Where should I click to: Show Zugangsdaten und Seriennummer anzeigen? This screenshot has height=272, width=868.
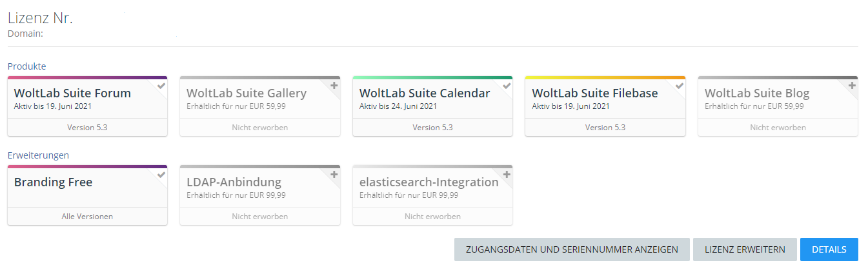pyautogui.click(x=572, y=249)
